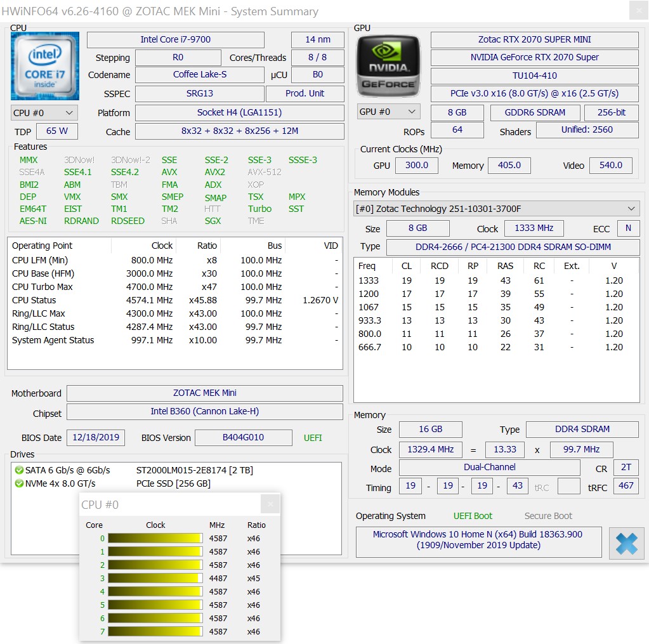
Task: Click the module clock 1333 MHz field
Action: tap(534, 228)
